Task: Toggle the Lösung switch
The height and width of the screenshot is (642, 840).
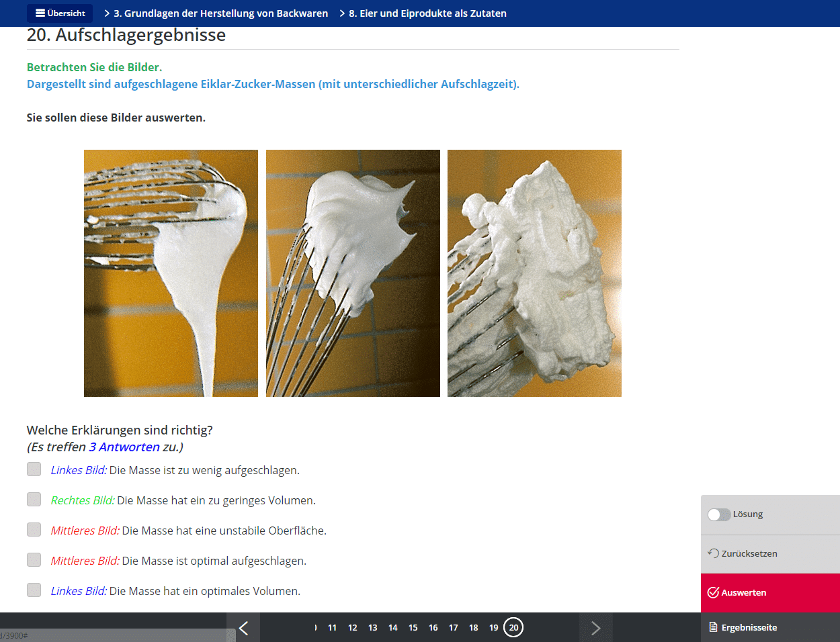Action: point(718,514)
